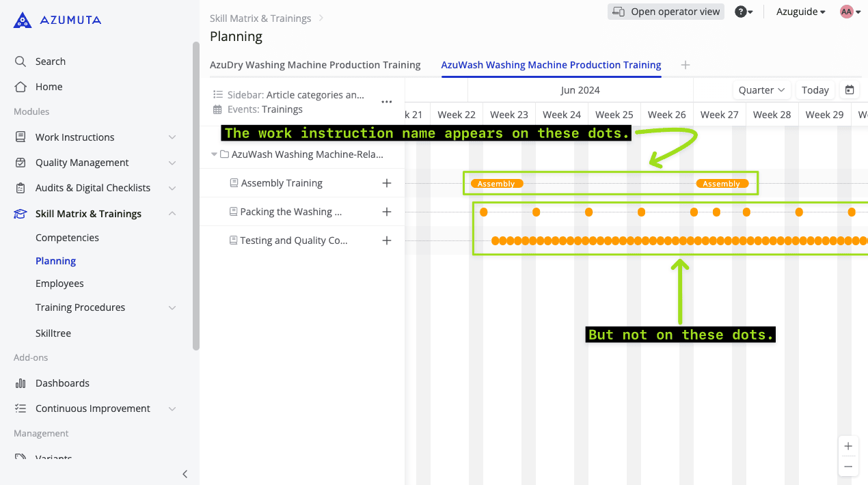
Task: Collapse the Skill Matrix & Trainings section
Action: coord(172,214)
